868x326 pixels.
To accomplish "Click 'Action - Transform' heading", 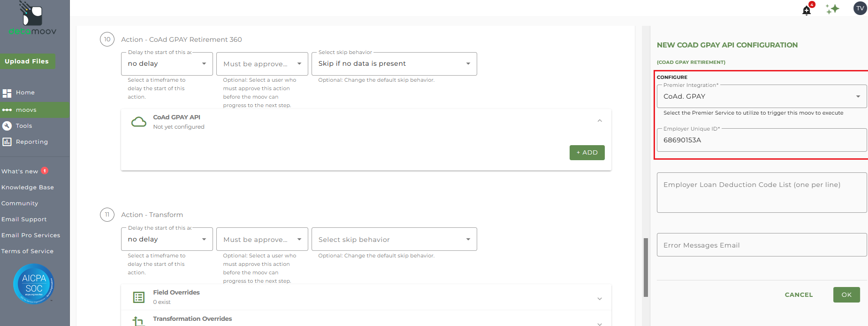I will tap(152, 215).
